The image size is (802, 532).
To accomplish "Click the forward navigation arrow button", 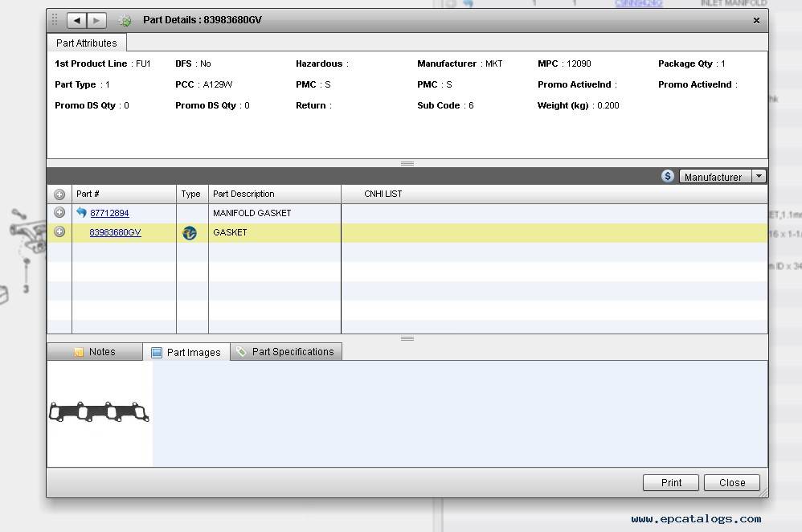I will [96, 20].
